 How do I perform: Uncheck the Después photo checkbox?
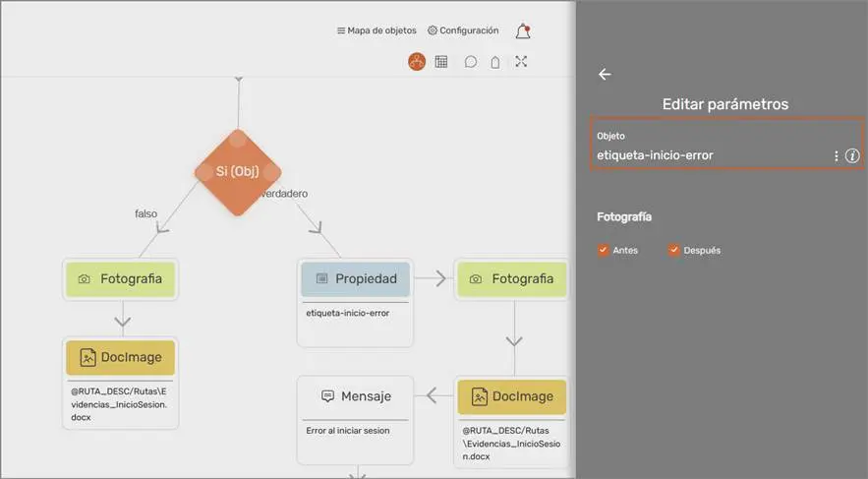(x=674, y=250)
